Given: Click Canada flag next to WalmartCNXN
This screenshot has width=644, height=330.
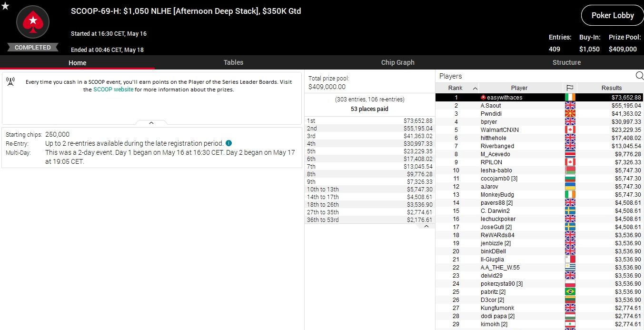Looking at the screenshot, I should pyautogui.click(x=569, y=130).
